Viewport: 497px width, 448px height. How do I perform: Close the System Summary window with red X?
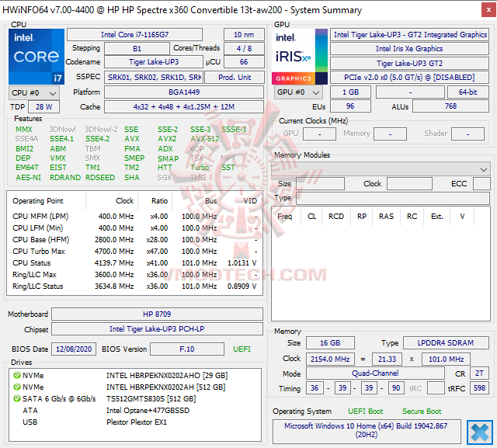(488, 10)
